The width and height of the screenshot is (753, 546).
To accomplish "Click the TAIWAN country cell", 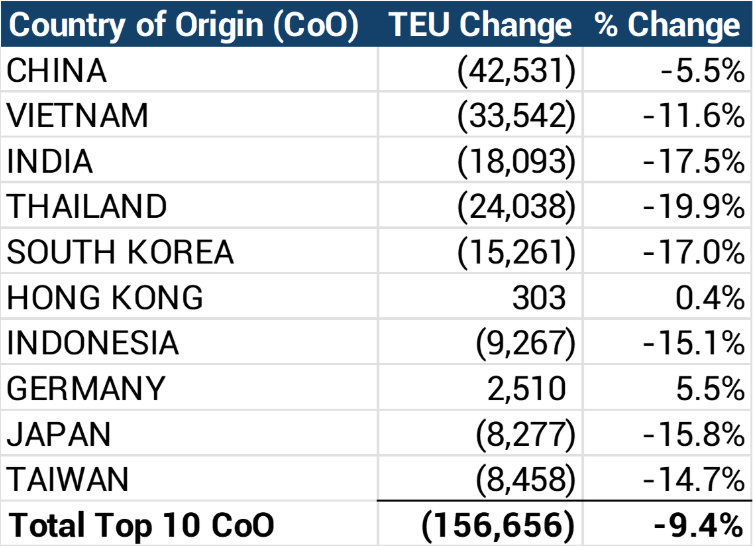I will pyautogui.click(x=68, y=479).
